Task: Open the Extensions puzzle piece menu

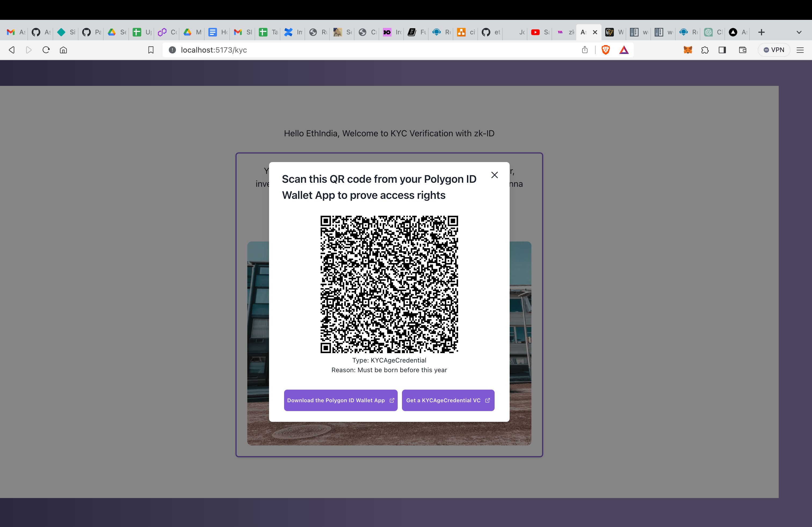Action: tap(705, 50)
